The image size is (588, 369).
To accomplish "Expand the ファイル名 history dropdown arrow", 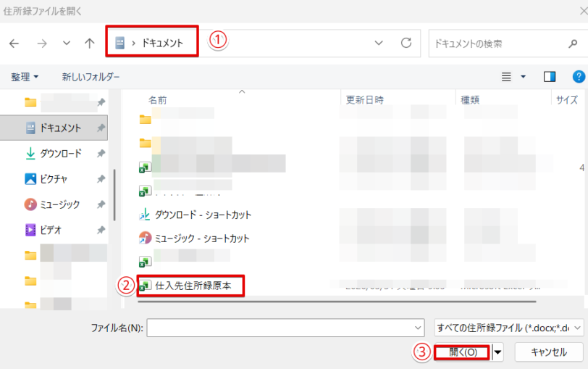I will (x=418, y=328).
